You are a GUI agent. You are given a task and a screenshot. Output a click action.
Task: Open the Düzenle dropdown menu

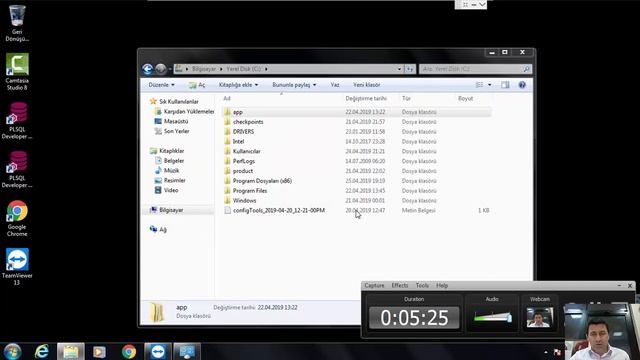pyautogui.click(x=161, y=85)
